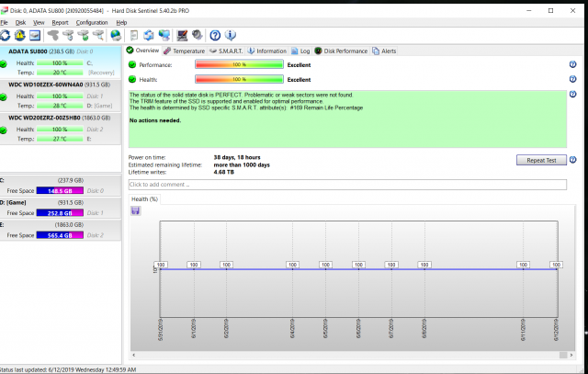Click the refresh disk status toolbar icon

[x=6, y=35]
